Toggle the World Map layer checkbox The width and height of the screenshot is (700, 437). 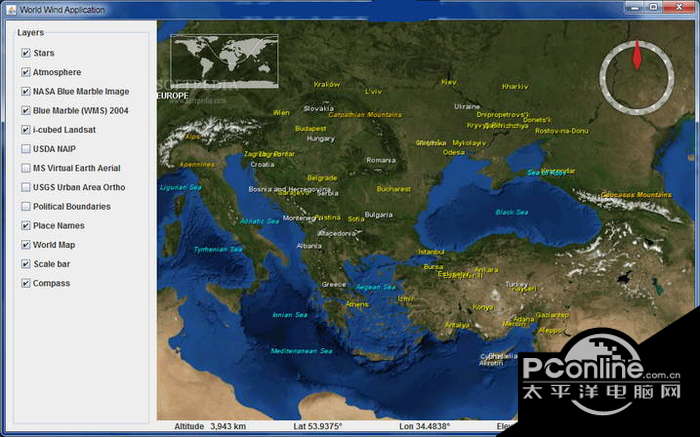point(26,245)
